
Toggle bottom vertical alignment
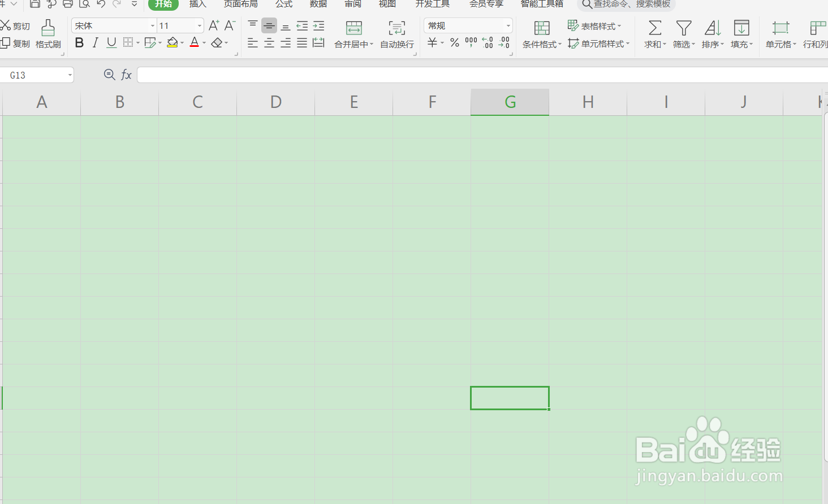(286, 25)
